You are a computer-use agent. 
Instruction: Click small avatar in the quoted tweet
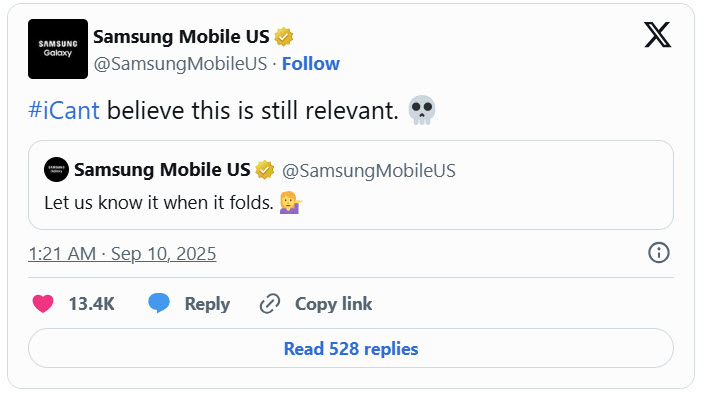56,170
